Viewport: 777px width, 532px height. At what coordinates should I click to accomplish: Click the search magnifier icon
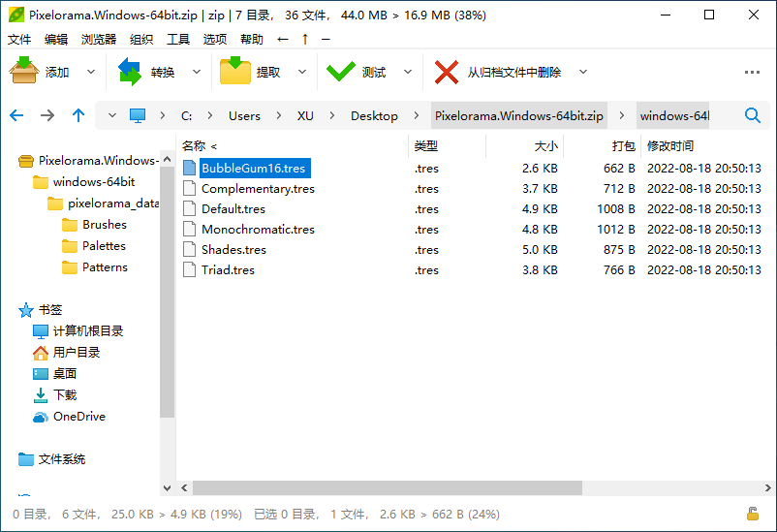coord(753,115)
